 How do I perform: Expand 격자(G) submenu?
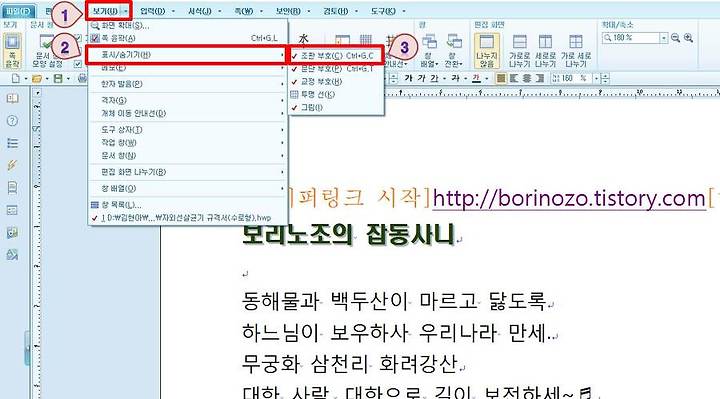(187, 100)
